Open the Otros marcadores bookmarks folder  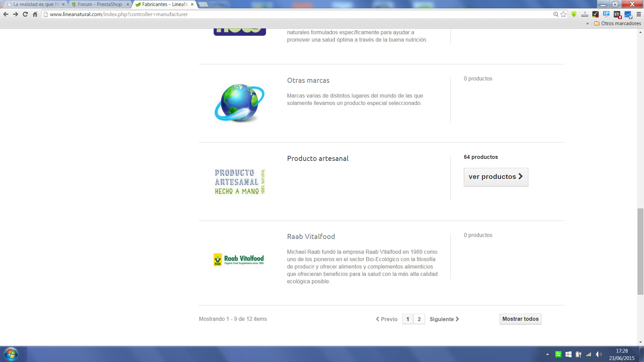tap(618, 23)
